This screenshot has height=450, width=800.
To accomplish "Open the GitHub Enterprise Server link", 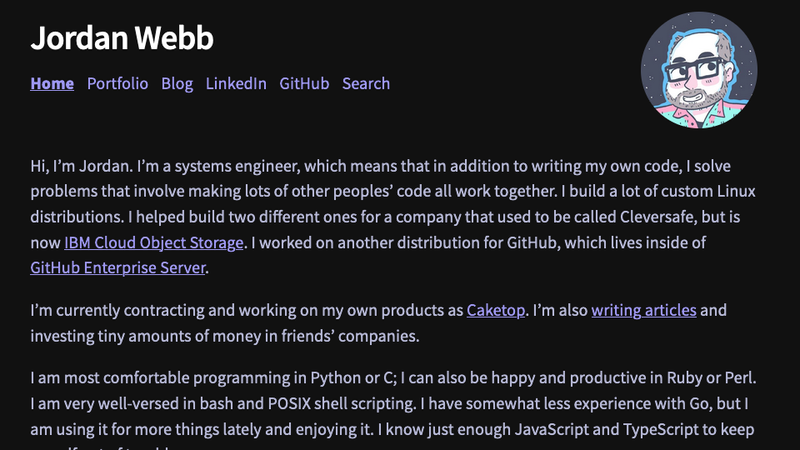I will point(118,268).
